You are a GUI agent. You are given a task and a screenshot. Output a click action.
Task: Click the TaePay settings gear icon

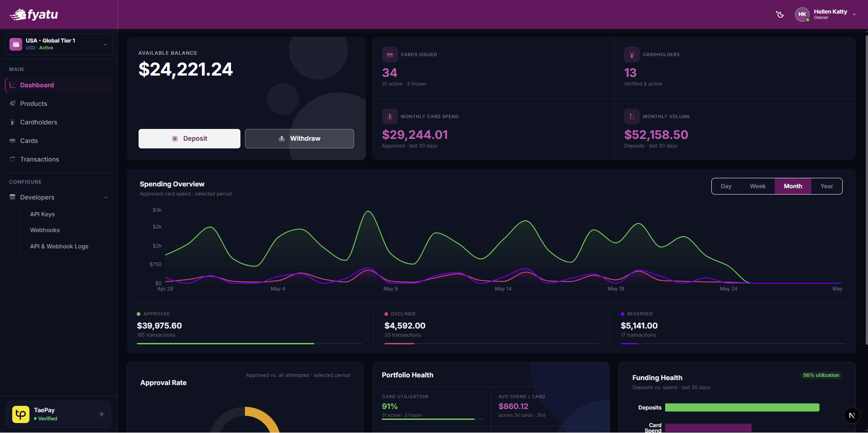tap(101, 414)
